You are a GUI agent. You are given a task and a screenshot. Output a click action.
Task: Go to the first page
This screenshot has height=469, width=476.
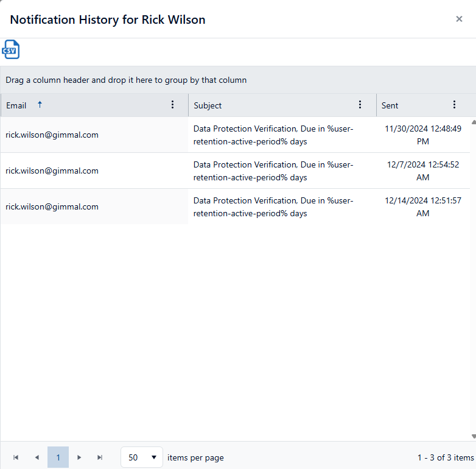point(16,457)
